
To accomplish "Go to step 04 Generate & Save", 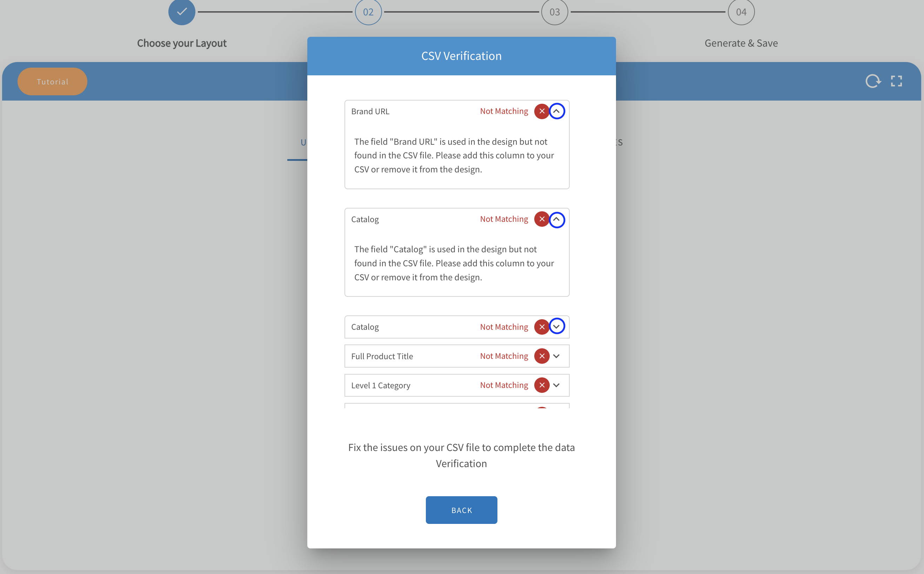I will 741,12.
